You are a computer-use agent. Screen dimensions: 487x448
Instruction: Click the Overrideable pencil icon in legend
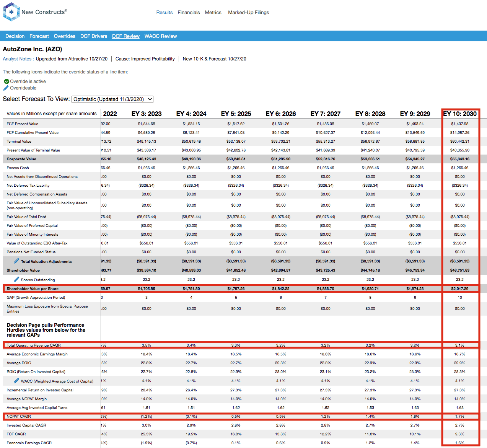[x=6, y=88]
